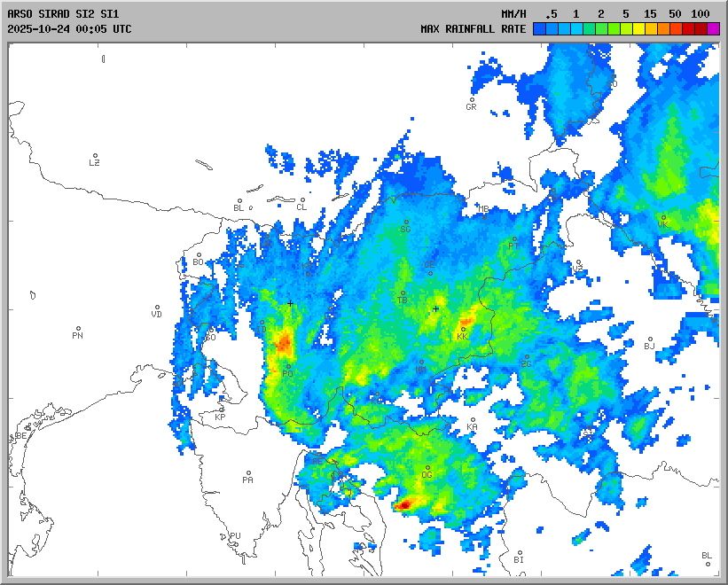Click the PA station marker
The height and width of the screenshot is (585, 728).
(x=248, y=473)
